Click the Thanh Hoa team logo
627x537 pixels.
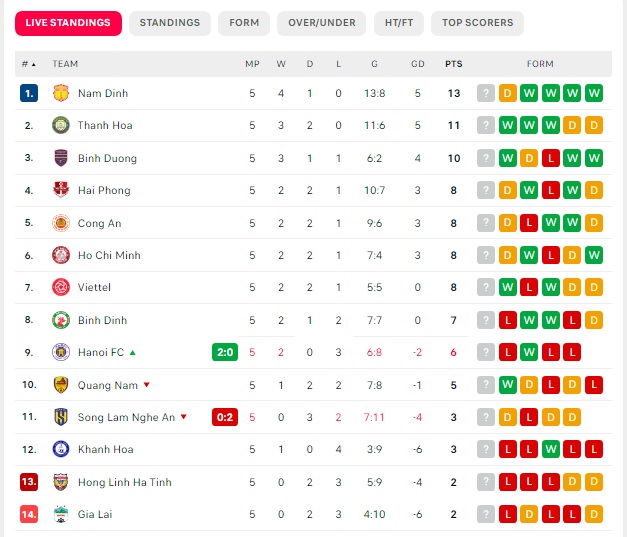(x=61, y=126)
